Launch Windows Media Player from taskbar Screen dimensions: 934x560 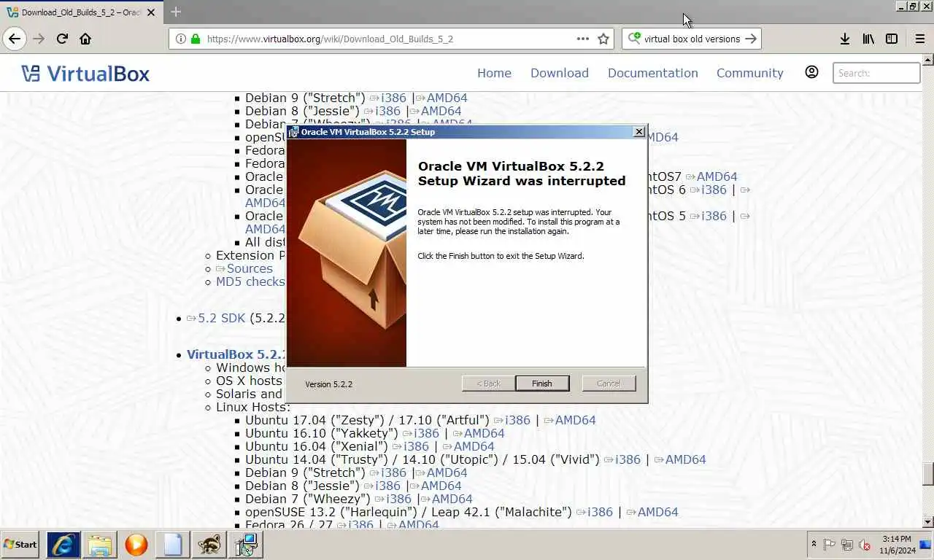pos(136,545)
